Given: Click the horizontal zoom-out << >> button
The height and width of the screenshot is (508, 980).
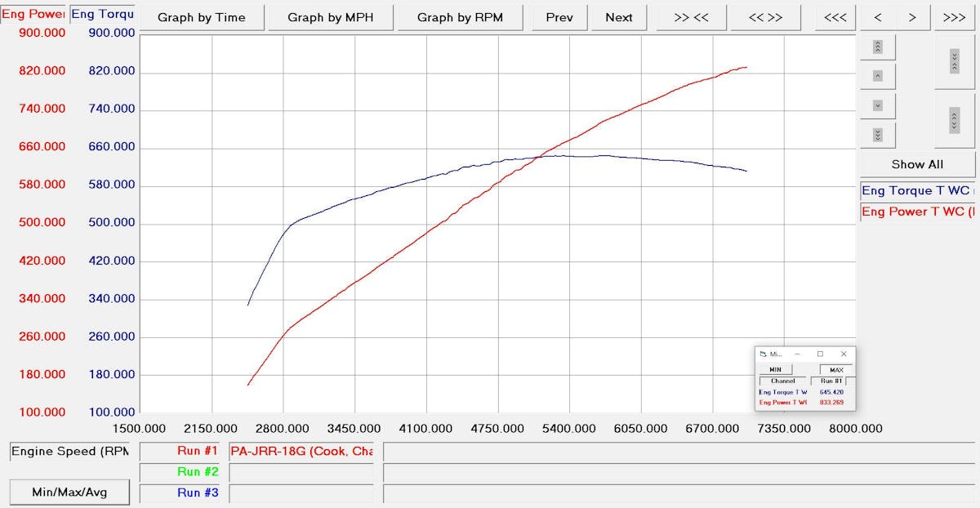Looking at the screenshot, I should [x=765, y=18].
